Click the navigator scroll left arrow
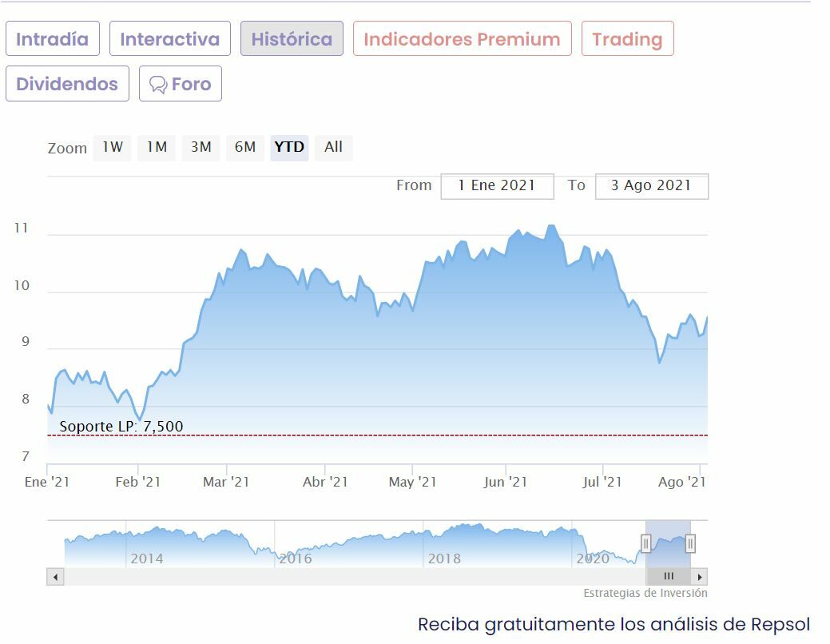Image resolution: width=830 pixels, height=644 pixels. click(x=55, y=577)
